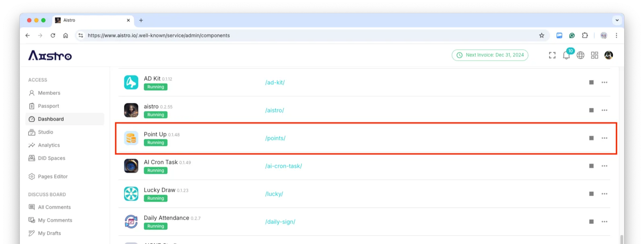Open the apps grid icon
The height and width of the screenshot is (244, 644).
click(x=594, y=55)
